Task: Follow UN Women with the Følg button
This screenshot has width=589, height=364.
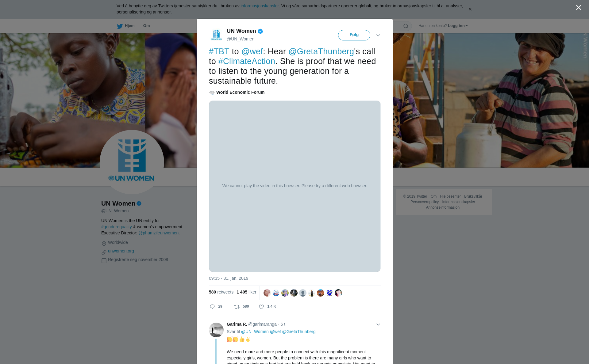Action: point(354,35)
